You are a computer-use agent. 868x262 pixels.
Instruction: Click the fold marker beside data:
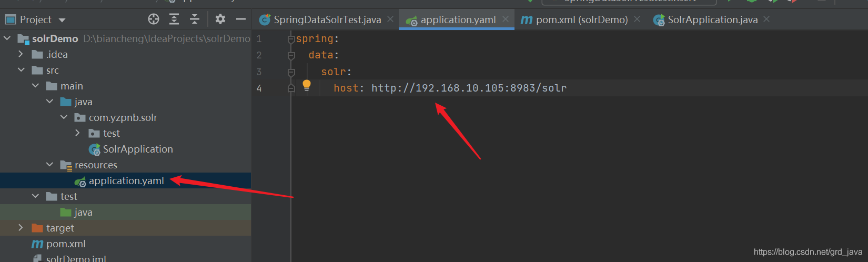coord(291,55)
